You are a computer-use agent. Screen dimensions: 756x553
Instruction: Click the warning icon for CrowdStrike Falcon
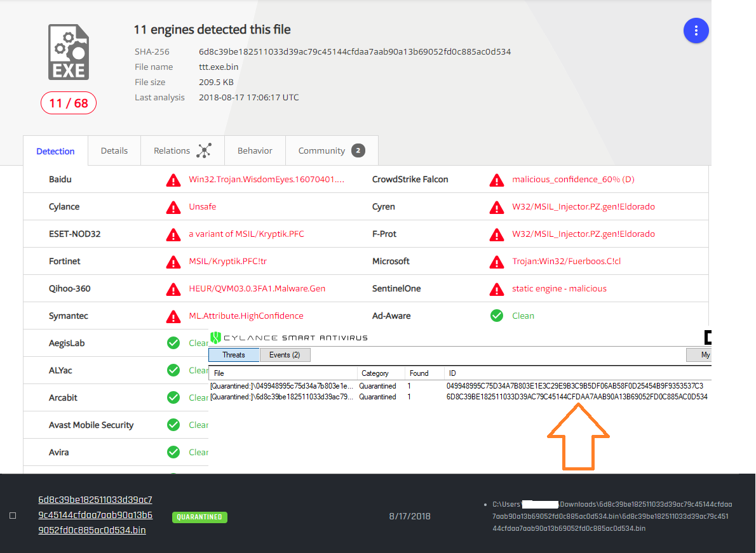tap(497, 180)
